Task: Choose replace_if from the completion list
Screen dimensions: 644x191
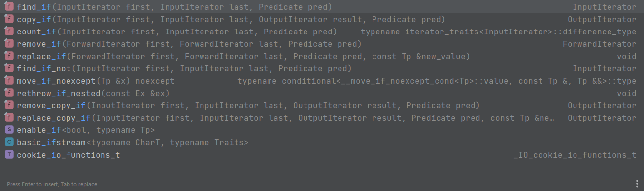Action: pyautogui.click(x=322, y=57)
